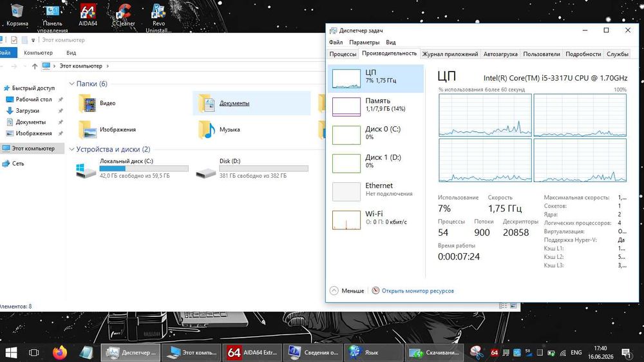Select Этот компьютер in navigation pane
644x362 pixels.
[x=32, y=148]
